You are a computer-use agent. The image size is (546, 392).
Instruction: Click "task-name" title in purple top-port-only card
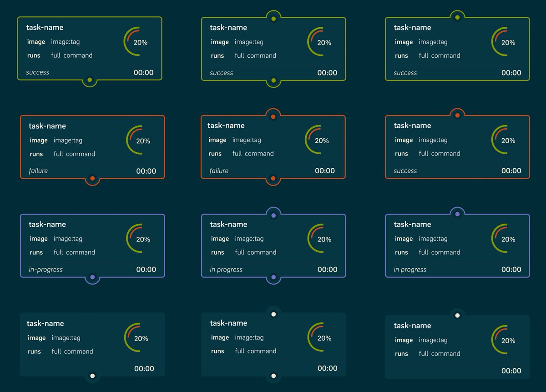(412, 224)
